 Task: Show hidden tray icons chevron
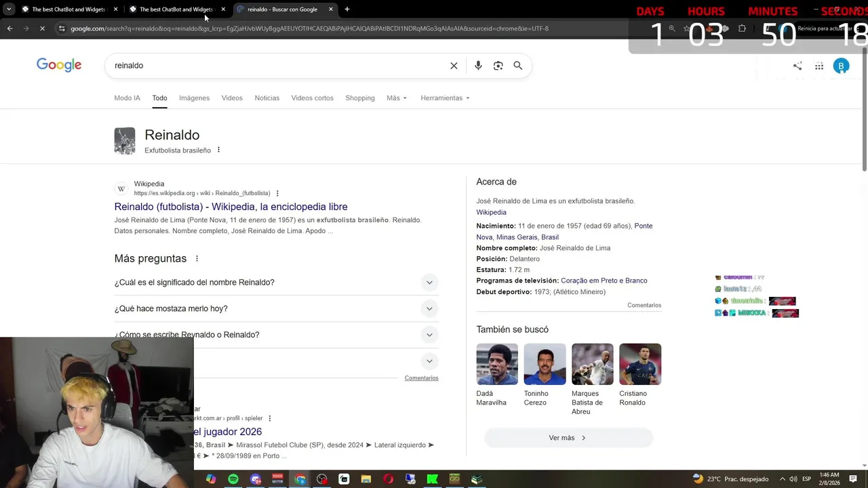click(782, 479)
